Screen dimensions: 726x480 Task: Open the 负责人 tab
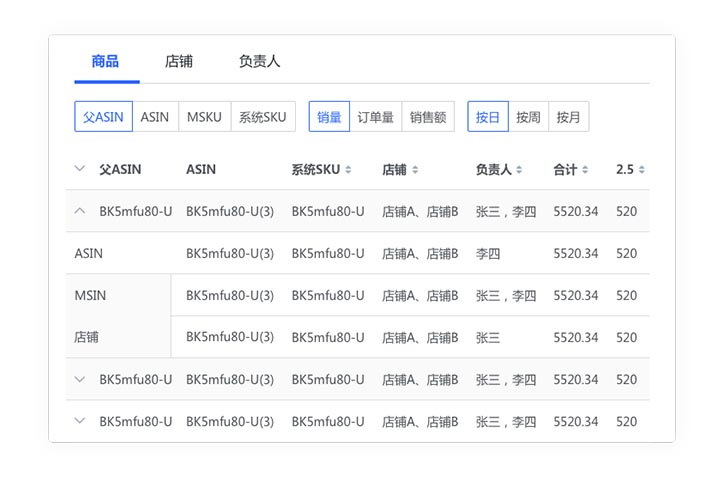point(259,62)
